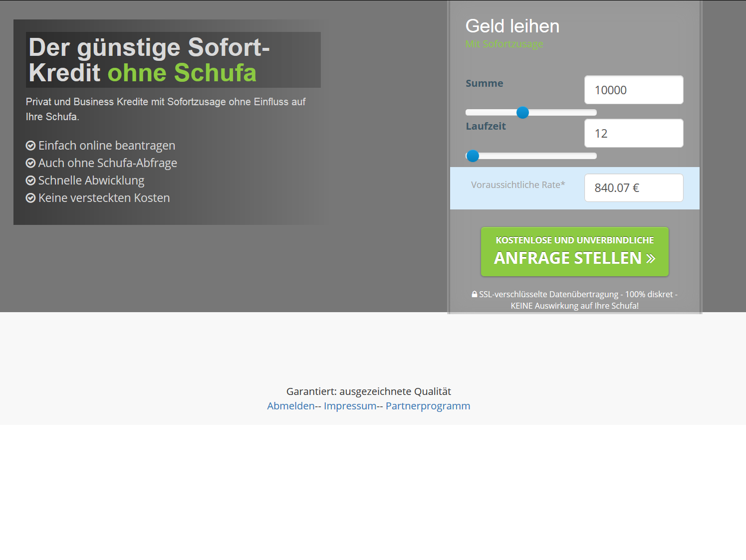Click text 'Auch ohne Schufa-Abfrage'
The image size is (746, 560).
tap(108, 163)
